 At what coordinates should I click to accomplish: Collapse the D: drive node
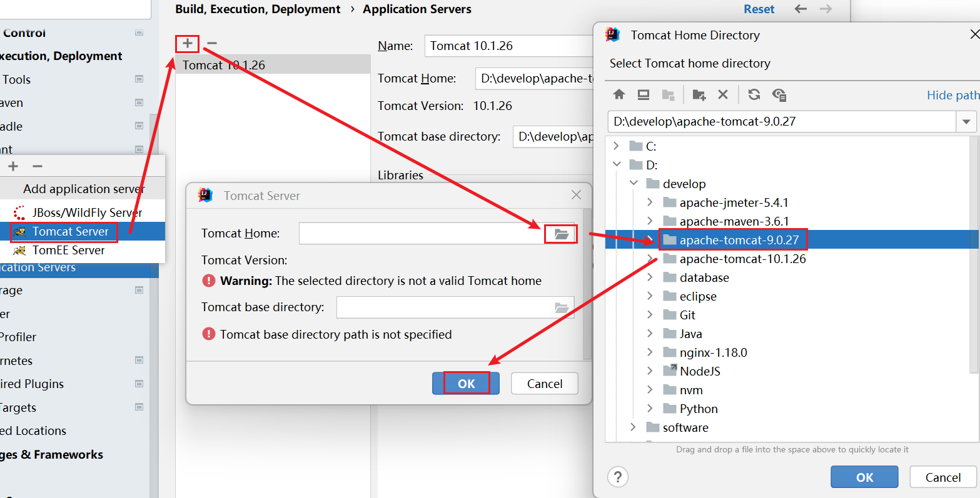(617, 165)
